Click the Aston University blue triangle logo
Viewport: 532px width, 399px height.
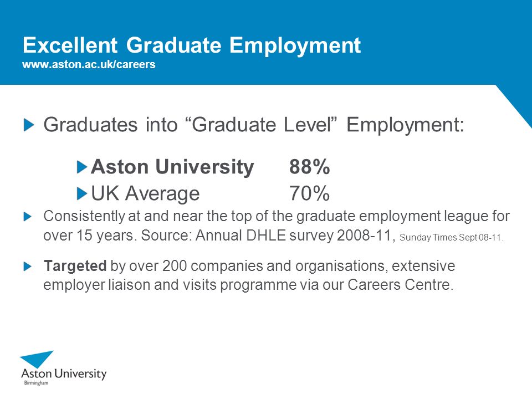[x=37, y=359]
